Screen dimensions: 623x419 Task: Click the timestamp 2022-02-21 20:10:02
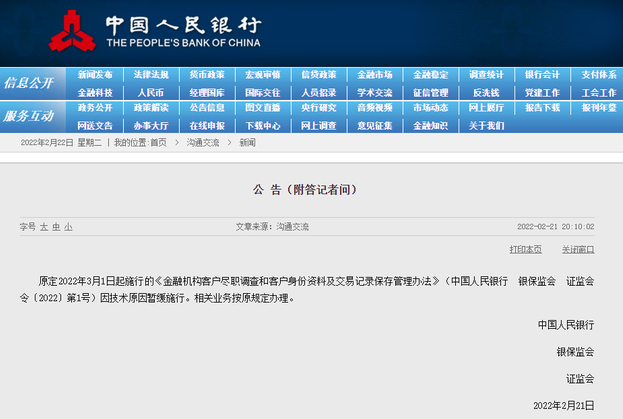(555, 227)
